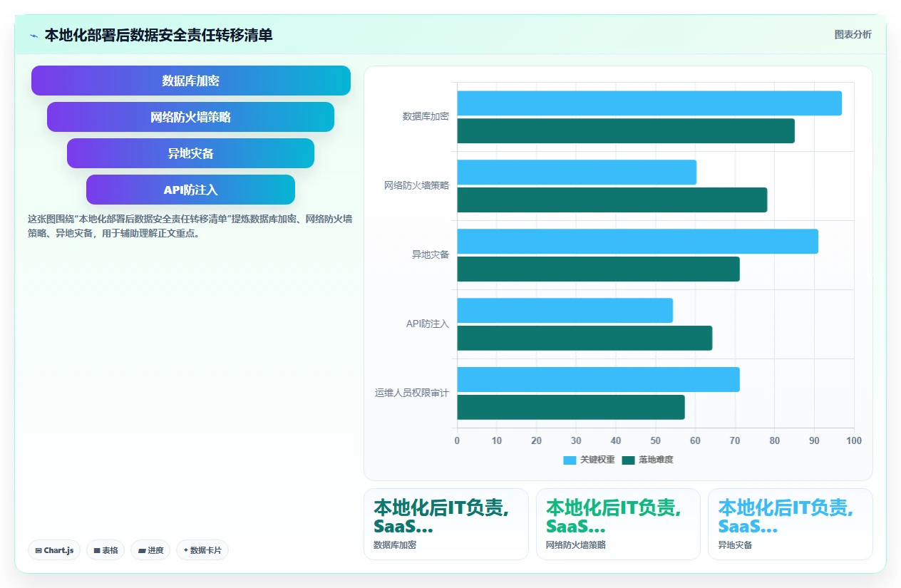
Task: Click the 关键权重 legend color box
Action: click(x=570, y=460)
